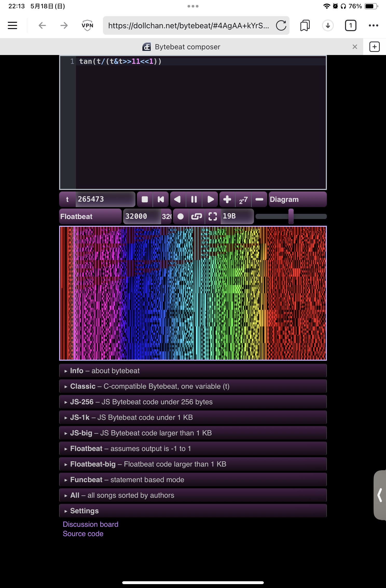Image resolution: width=386 pixels, height=588 pixels.
Task: Show open tabs counter
Action: 350,25
